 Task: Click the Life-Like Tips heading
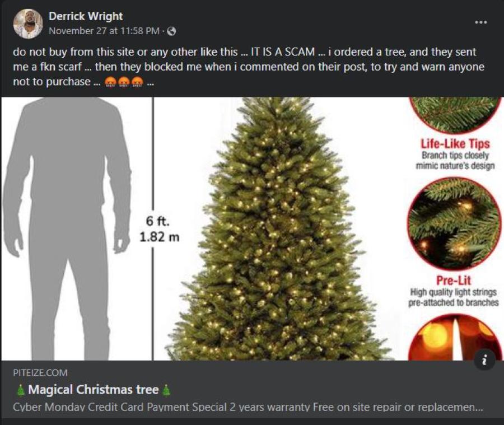(x=455, y=143)
